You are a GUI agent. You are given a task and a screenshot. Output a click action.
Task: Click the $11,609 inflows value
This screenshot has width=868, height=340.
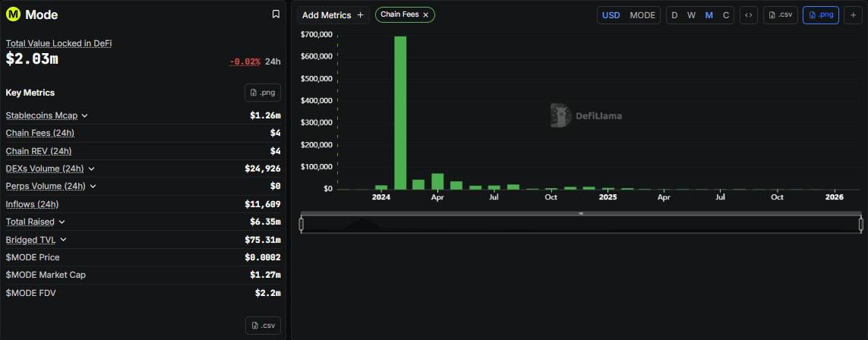coord(263,204)
